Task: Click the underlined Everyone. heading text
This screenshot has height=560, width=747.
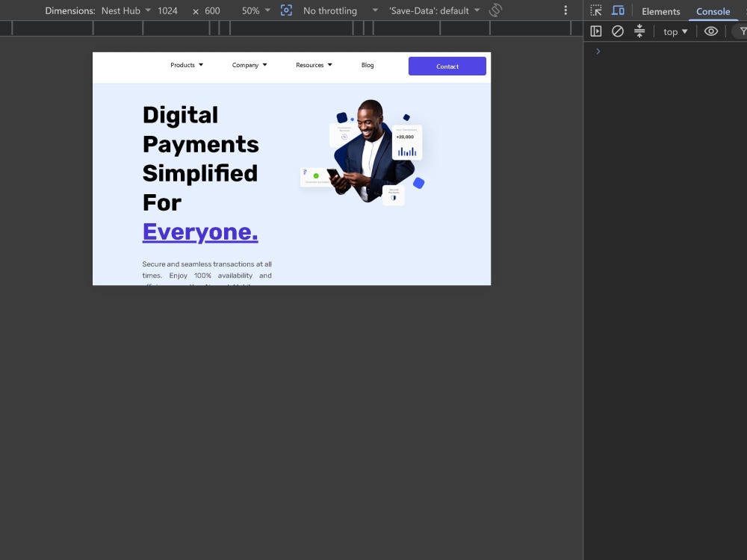Action: [200, 232]
